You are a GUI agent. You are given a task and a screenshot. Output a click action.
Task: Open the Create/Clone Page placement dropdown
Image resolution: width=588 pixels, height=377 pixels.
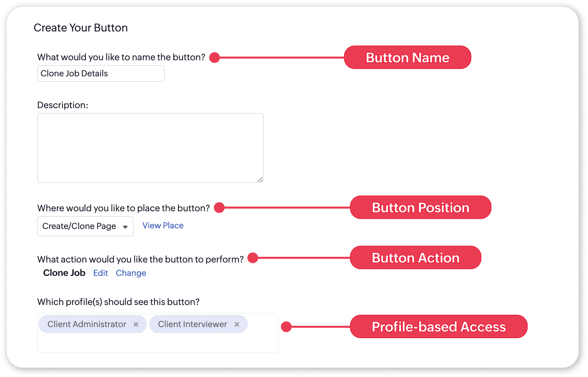coord(85,226)
